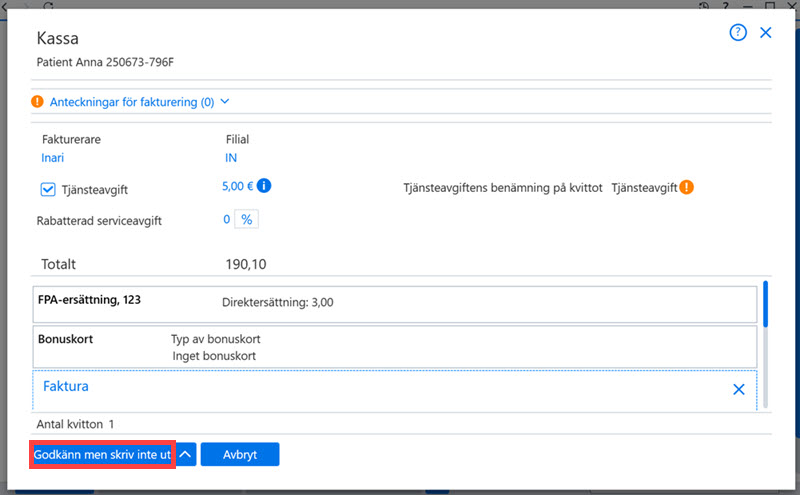This screenshot has height=495, width=800.
Task: Click Patient Anna 250673-796F text
Action: [105, 62]
